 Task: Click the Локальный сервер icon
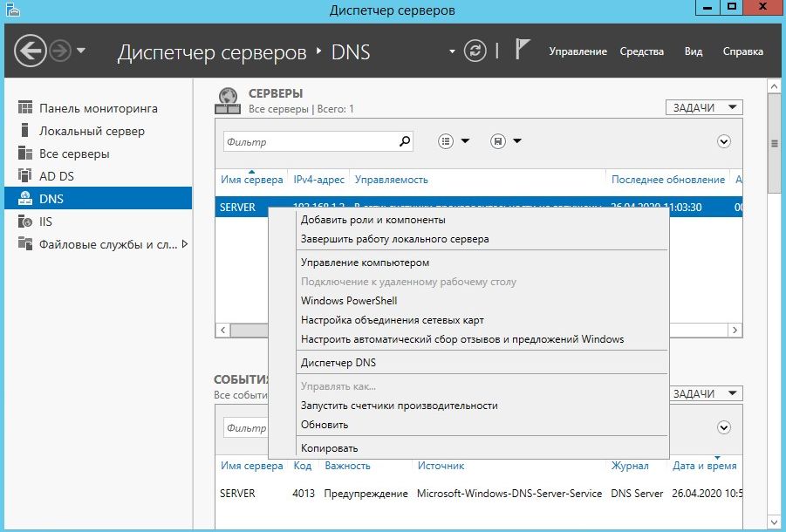tap(25, 130)
